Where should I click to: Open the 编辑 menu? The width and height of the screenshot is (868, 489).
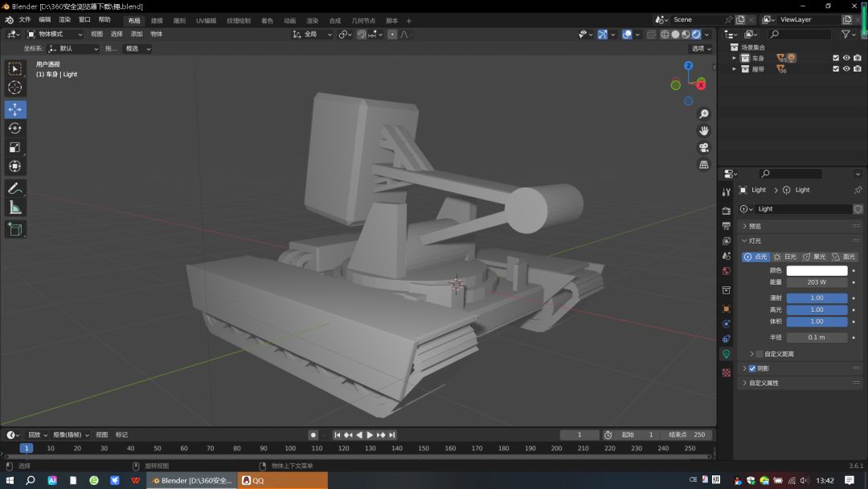tap(45, 19)
